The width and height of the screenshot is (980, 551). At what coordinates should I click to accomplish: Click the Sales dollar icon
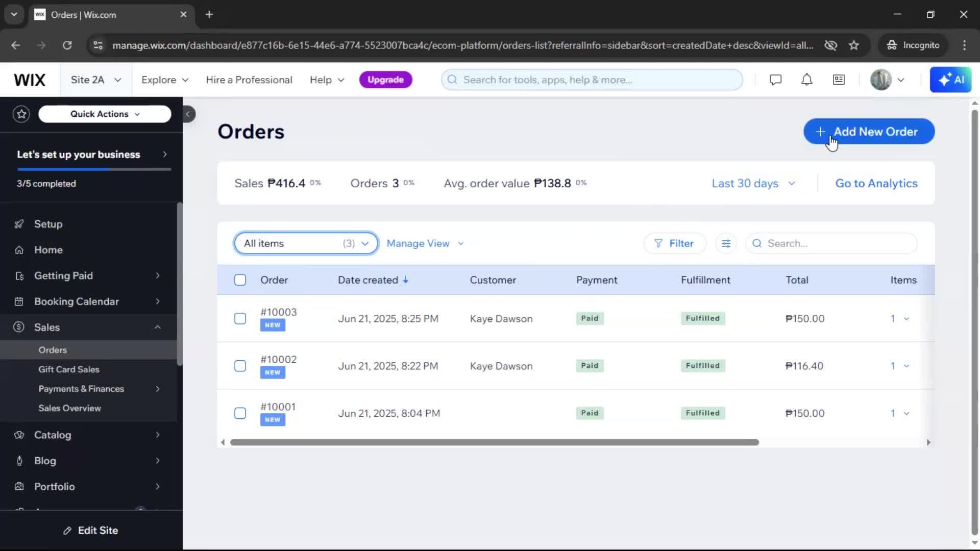(19, 328)
